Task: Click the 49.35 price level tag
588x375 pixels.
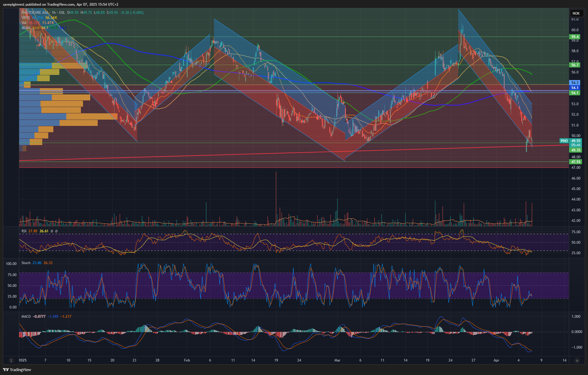Action: coord(575,150)
